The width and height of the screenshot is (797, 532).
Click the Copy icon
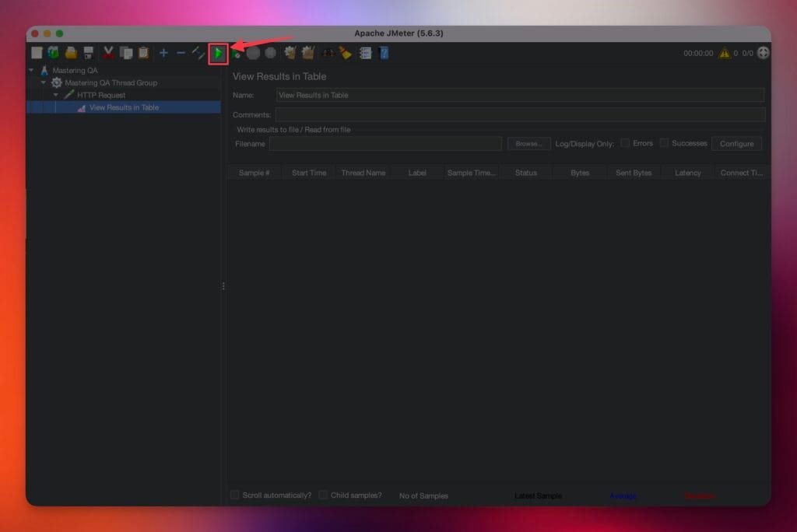pos(126,53)
